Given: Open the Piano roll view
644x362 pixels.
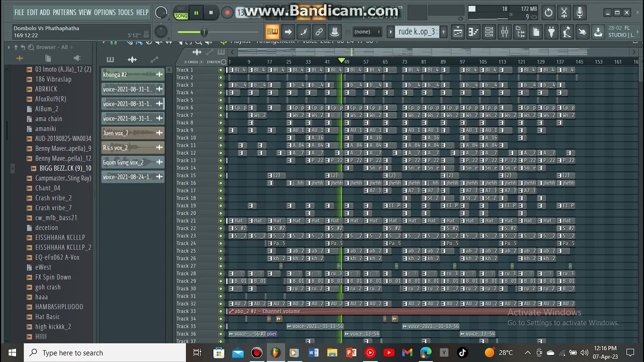Looking at the screenshot, I should coord(473,32).
